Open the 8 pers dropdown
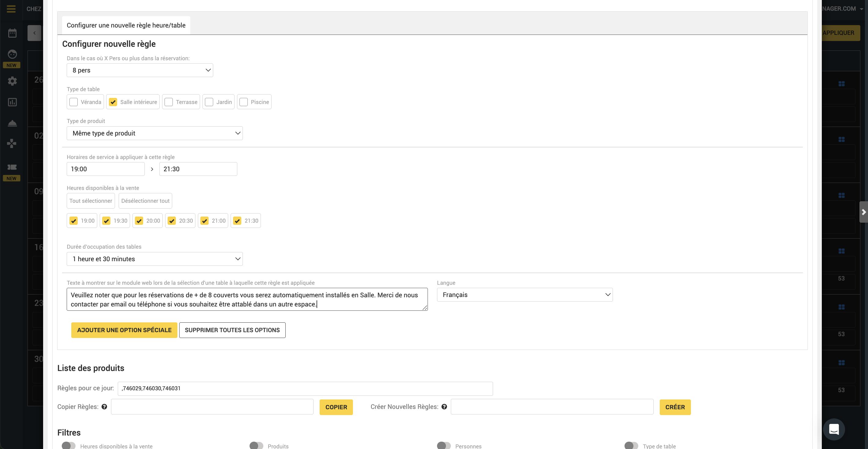The height and width of the screenshot is (449, 868). (x=139, y=70)
